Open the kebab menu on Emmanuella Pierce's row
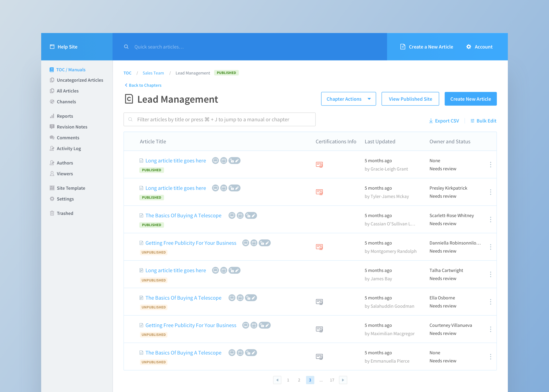549x392 pixels. [x=491, y=357]
